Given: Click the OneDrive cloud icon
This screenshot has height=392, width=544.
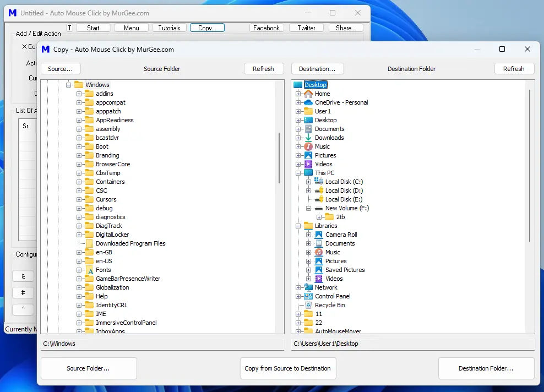Looking at the screenshot, I should (x=308, y=102).
